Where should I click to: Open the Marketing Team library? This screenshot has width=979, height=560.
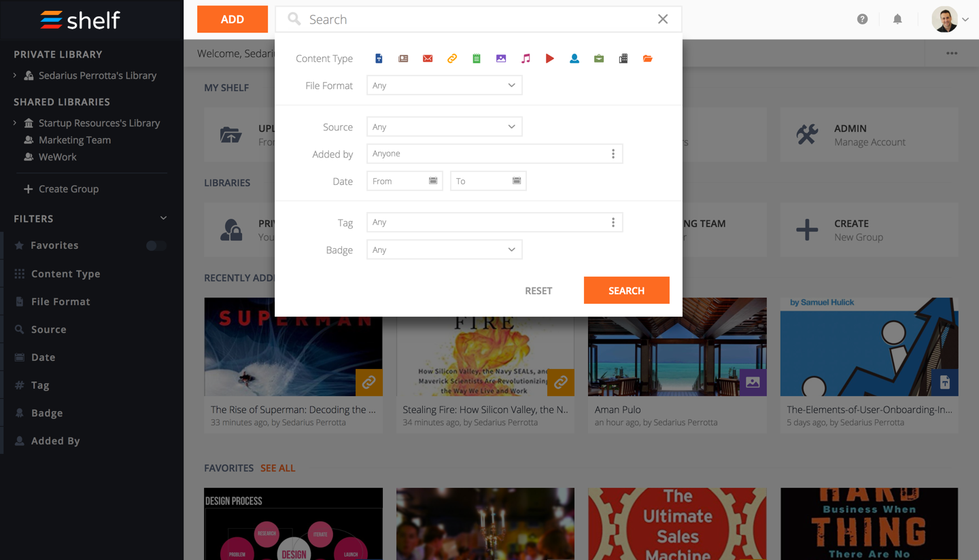click(75, 140)
